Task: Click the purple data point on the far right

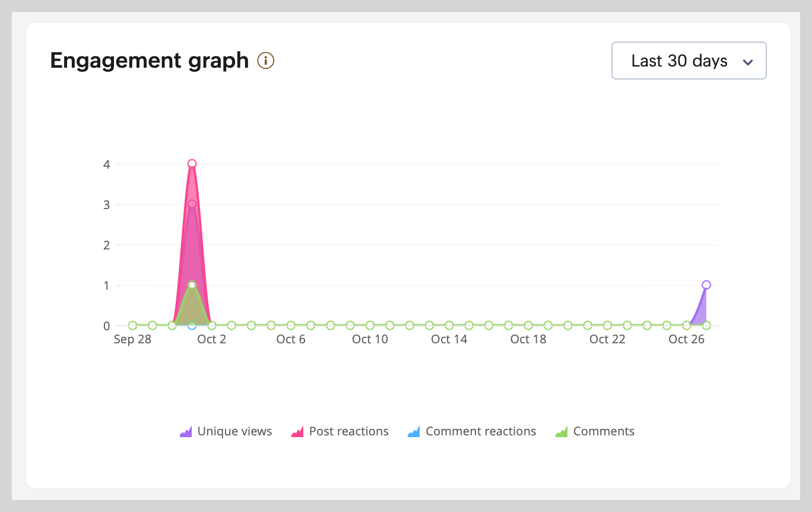Action: (x=706, y=285)
